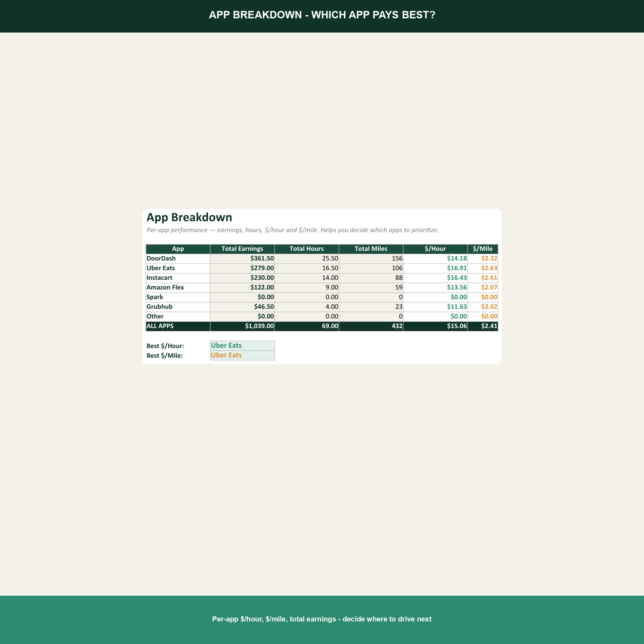Image resolution: width=644 pixels, height=644 pixels.
Task: Select Uber Eats miles value 106
Action: tap(371, 268)
